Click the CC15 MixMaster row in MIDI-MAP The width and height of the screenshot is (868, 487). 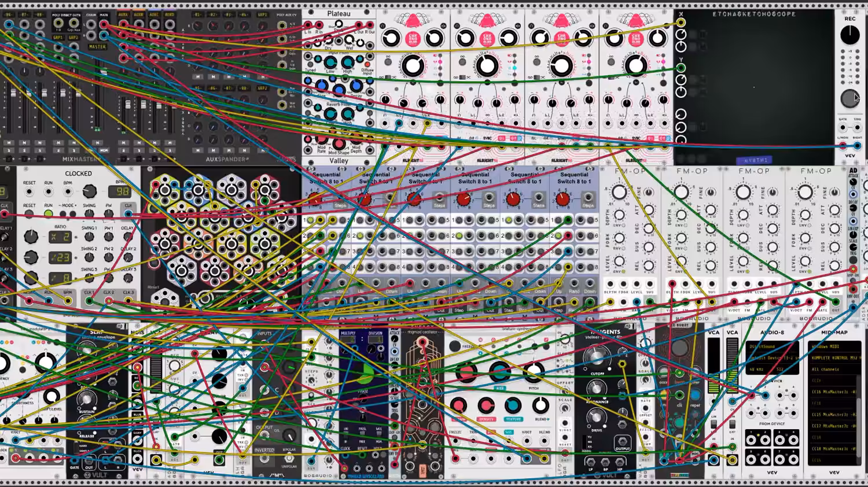[831, 414]
